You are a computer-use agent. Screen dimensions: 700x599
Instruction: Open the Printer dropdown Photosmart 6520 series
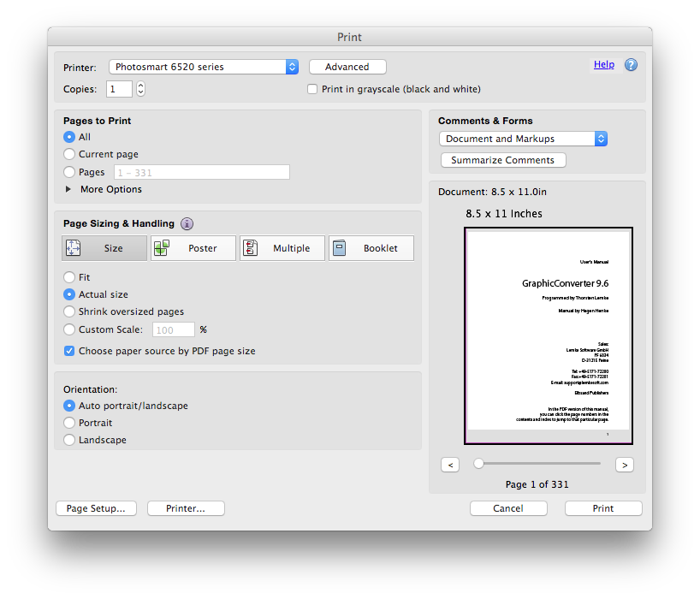204,67
